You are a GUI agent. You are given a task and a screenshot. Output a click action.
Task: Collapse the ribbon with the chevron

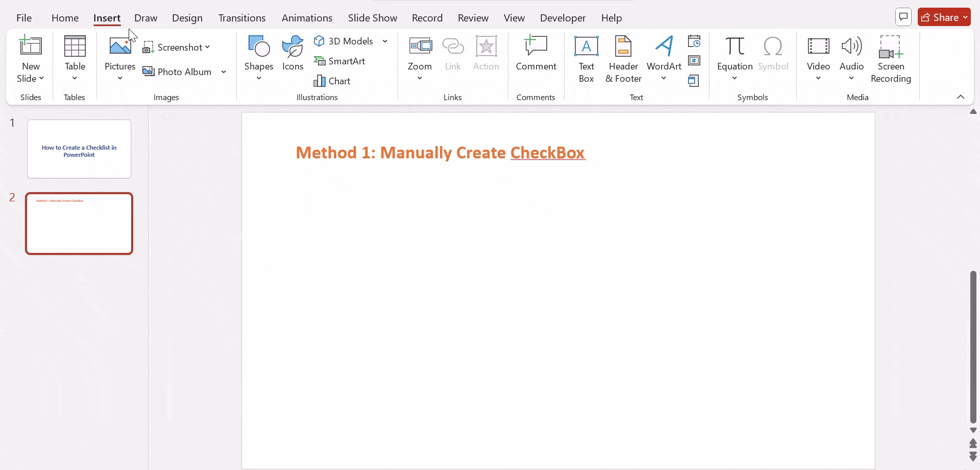tap(962, 97)
